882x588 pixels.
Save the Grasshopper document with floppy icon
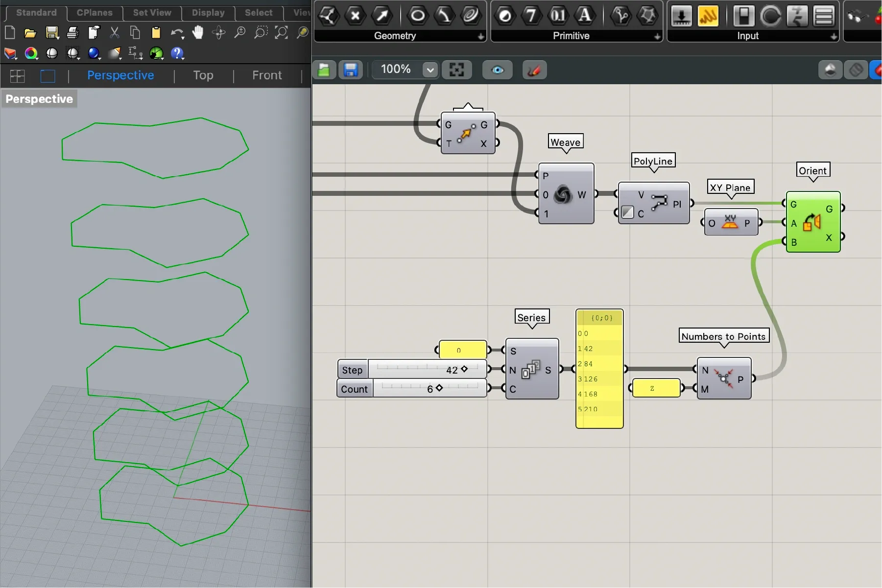pyautogui.click(x=350, y=70)
